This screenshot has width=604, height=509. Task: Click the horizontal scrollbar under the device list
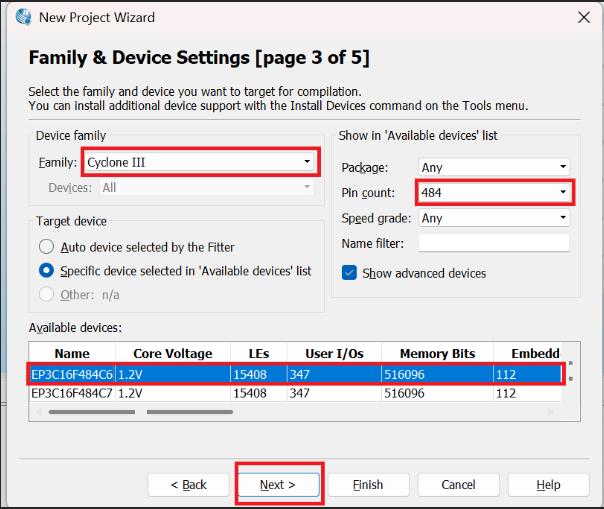coord(141,412)
